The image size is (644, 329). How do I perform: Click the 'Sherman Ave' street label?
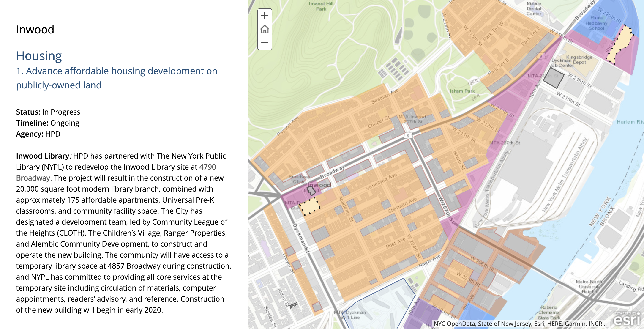402,205
